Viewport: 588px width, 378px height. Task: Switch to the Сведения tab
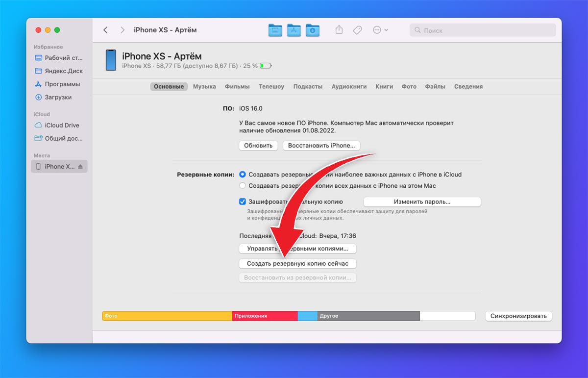pos(468,87)
